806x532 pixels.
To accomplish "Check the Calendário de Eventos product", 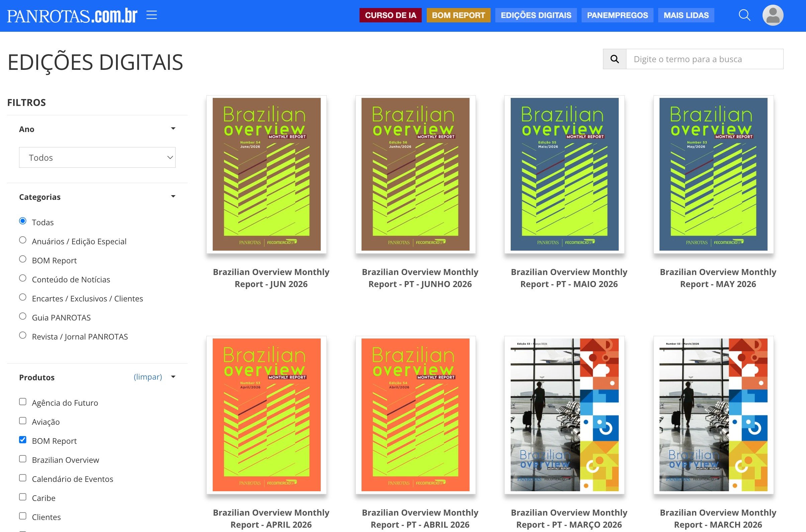I will pos(23,478).
